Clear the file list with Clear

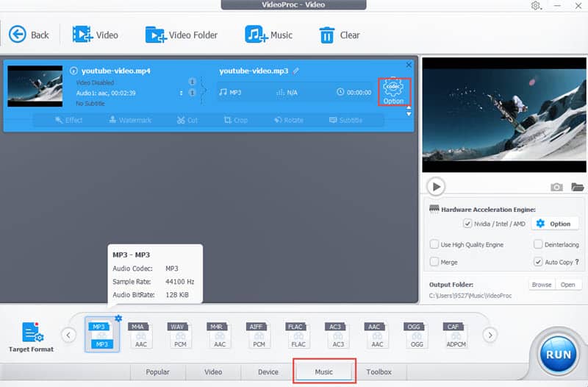[x=339, y=35]
